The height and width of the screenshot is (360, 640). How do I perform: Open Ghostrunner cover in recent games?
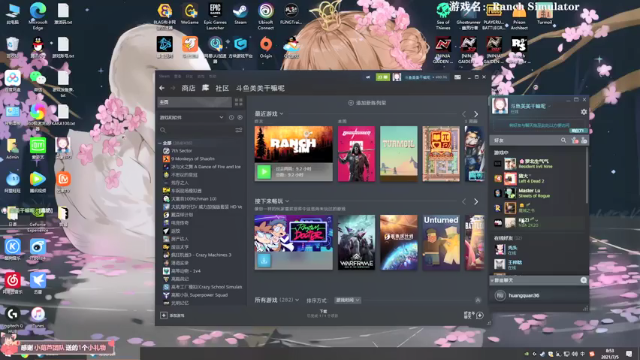click(356, 153)
